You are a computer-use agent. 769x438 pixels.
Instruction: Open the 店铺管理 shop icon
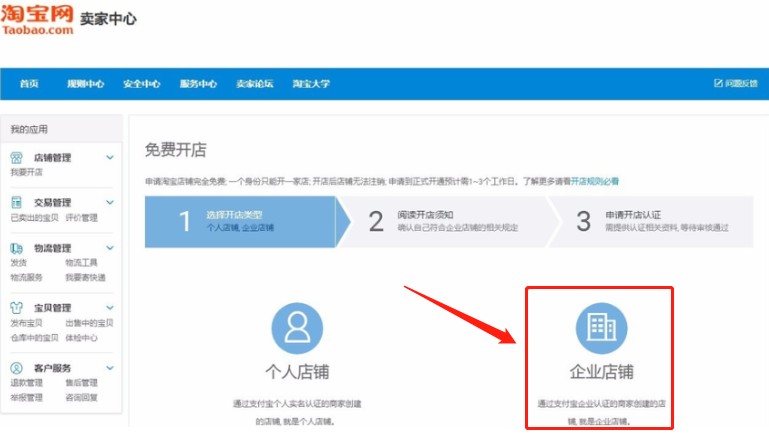(16, 158)
